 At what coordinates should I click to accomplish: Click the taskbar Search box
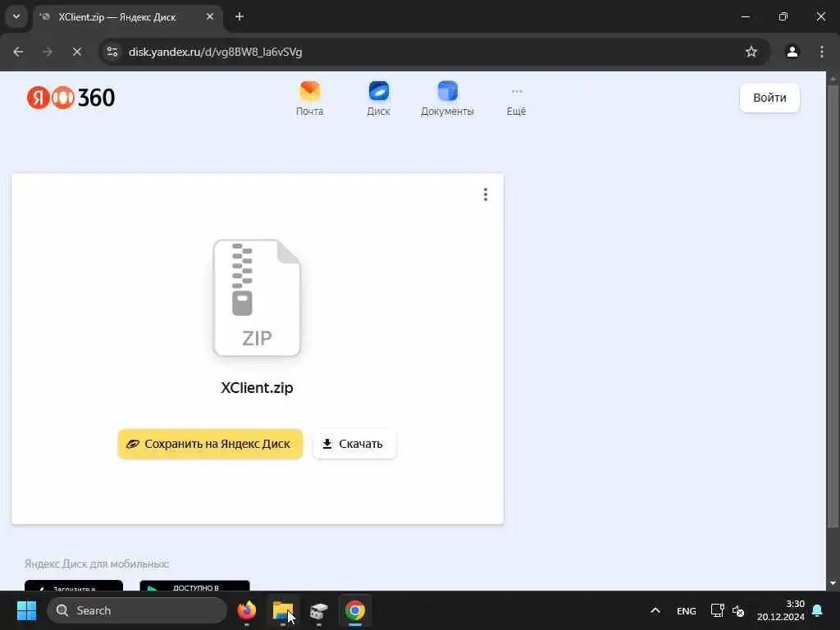pyautogui.click(x=137, y=610)
